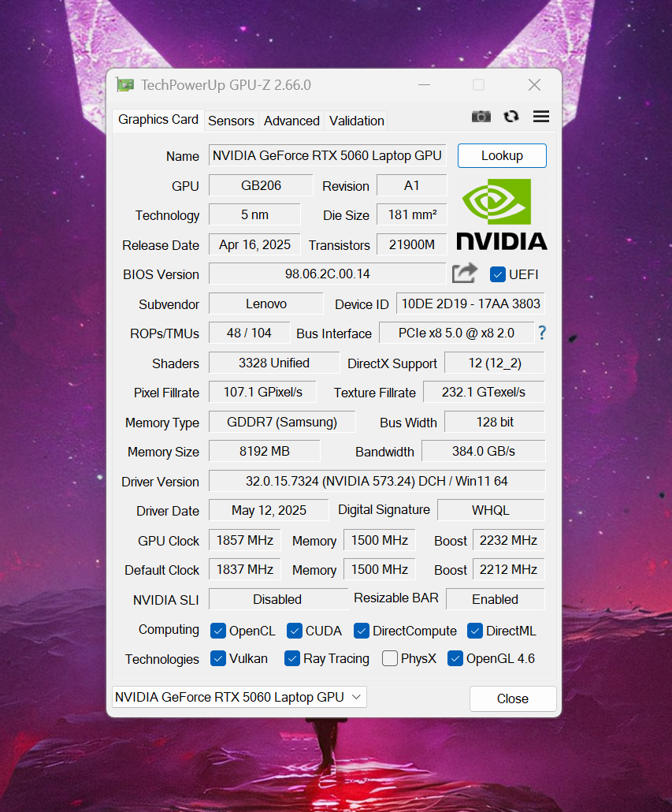This screenshot has height=812, width=672.
Task: Click the Memory Size value 8192 MB
Action: [264, 451]
